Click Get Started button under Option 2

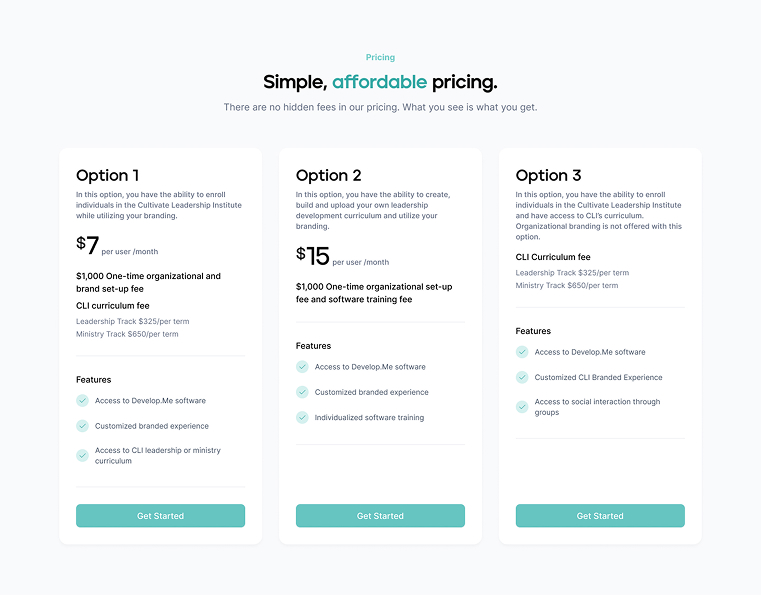[380, 516]
